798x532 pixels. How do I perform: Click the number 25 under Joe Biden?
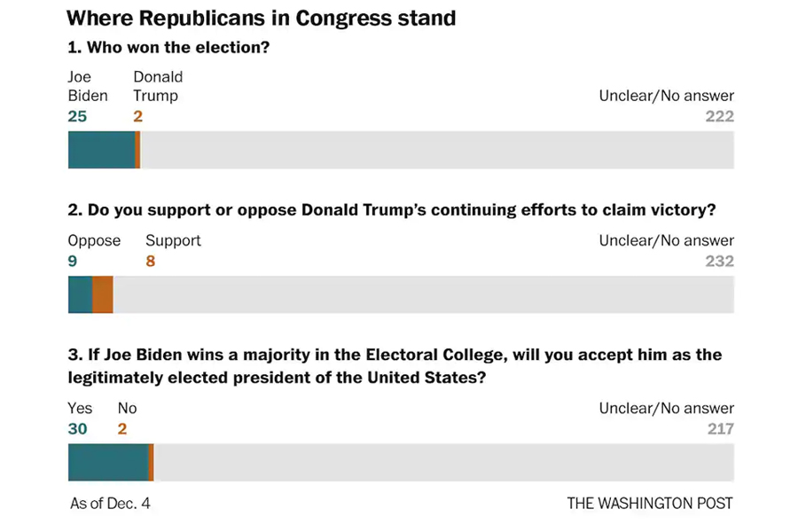coord(77,116)
